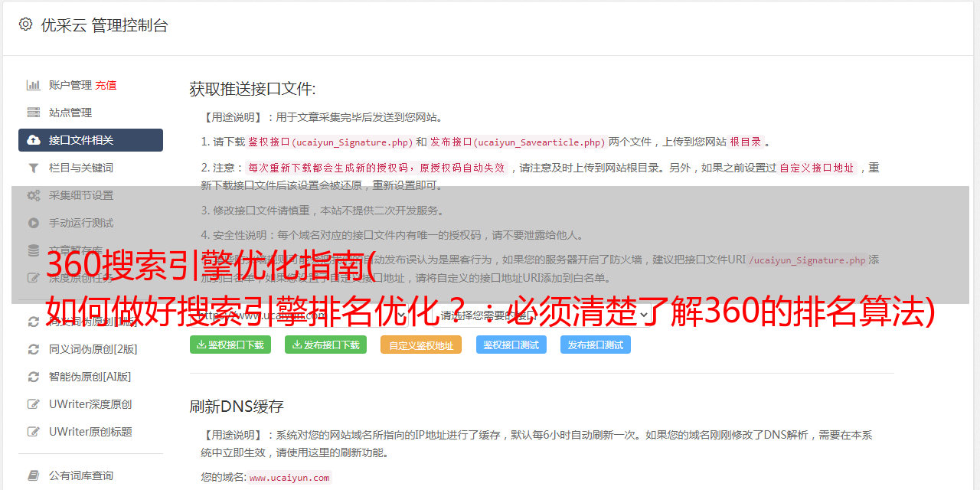Click the 刷新DNS缓存 heading
This screenshot has width=980, height=490.
click(x=237, y=407)
